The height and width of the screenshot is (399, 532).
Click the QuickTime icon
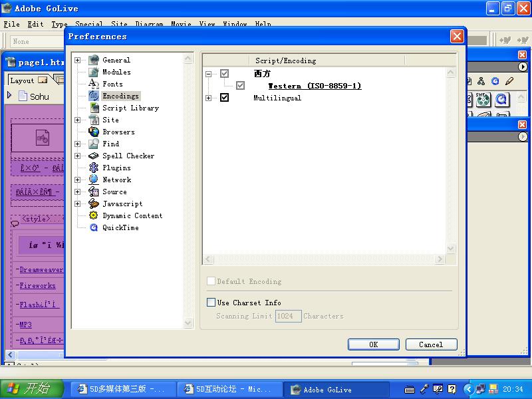94,227
